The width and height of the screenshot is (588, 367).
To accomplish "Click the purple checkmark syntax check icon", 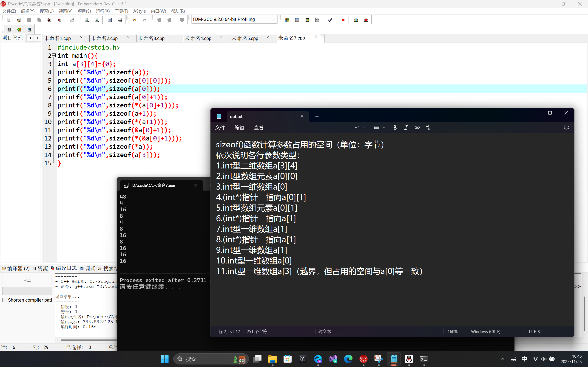I will tap(330, 20).
